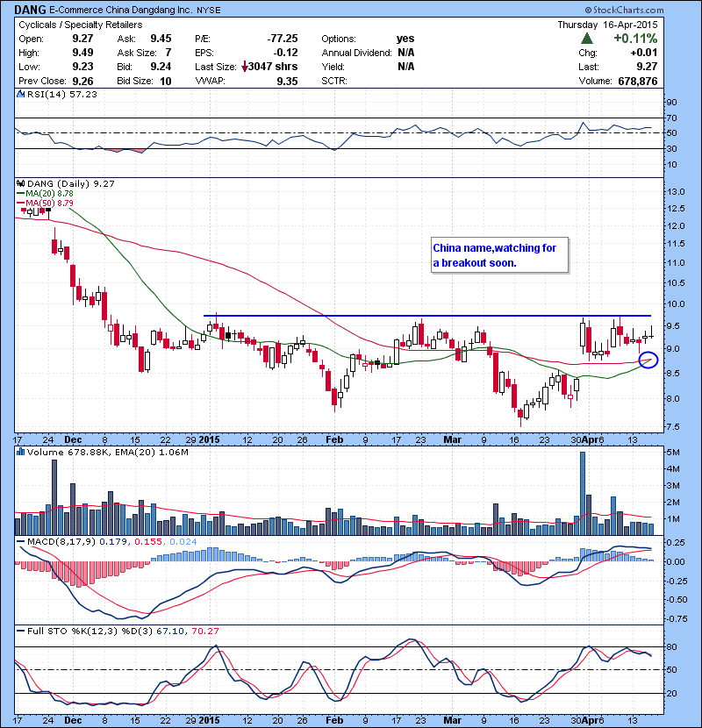Viewport: 702px width, 728px height.
Task: Click the red down arrow before 3047 shrs
Action: point(244,67)
